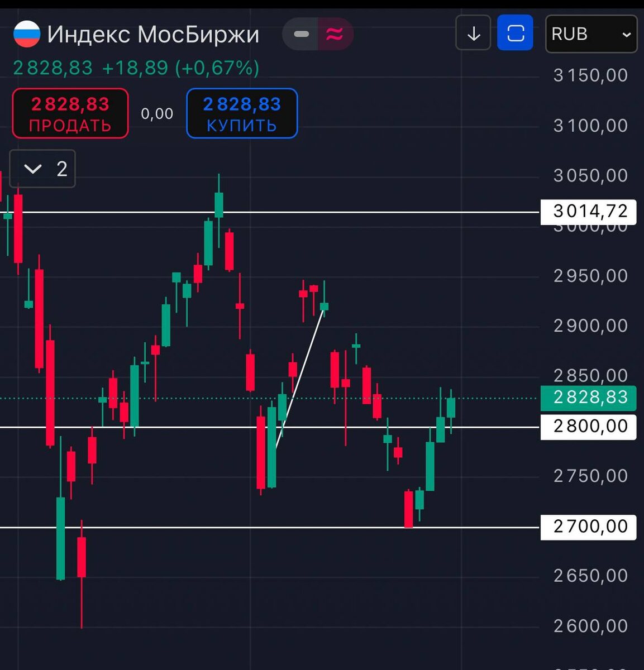The height and width of the screenshot is (670, 644).
Task: Click the down arrow download button
Action: 473,33
